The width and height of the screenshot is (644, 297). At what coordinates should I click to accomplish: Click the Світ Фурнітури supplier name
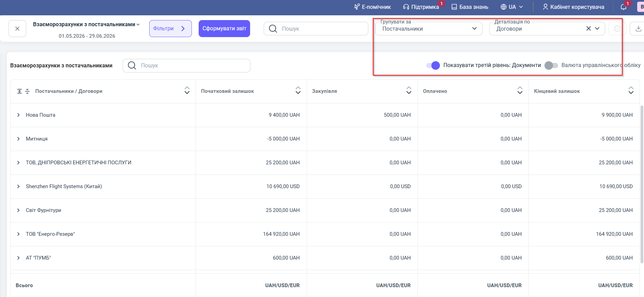click(x=44, y=210)
